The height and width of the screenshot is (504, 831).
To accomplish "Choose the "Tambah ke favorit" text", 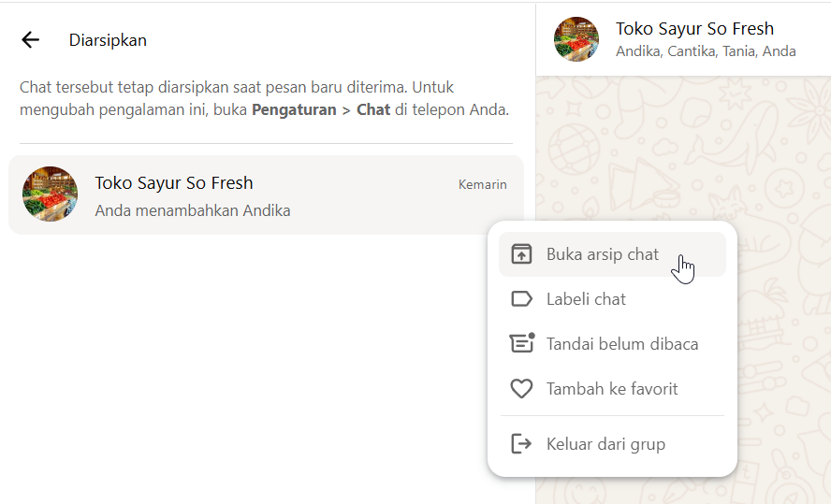I will [612, 388].
